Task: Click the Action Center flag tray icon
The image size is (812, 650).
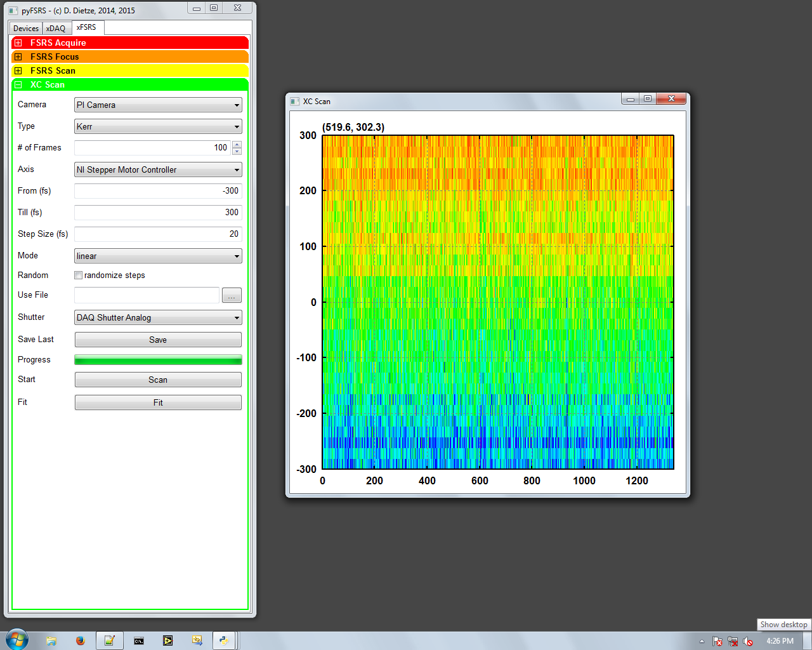Action: [x=717, y=641]
